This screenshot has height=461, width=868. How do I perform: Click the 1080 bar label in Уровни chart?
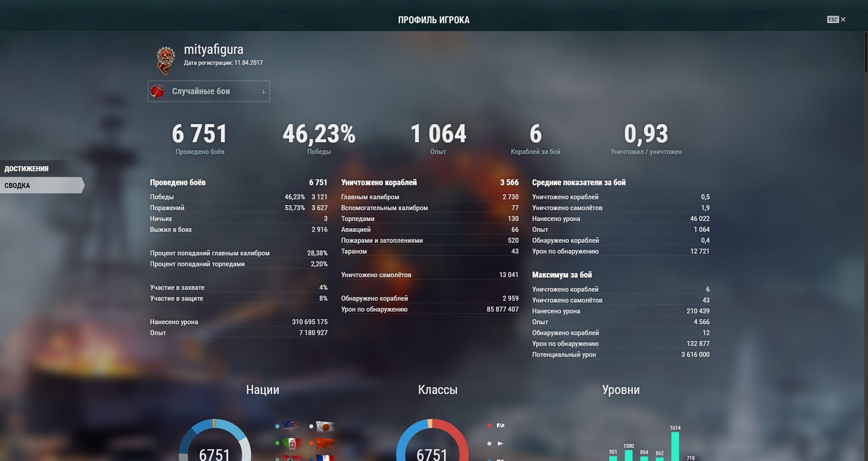pos(628,446)
